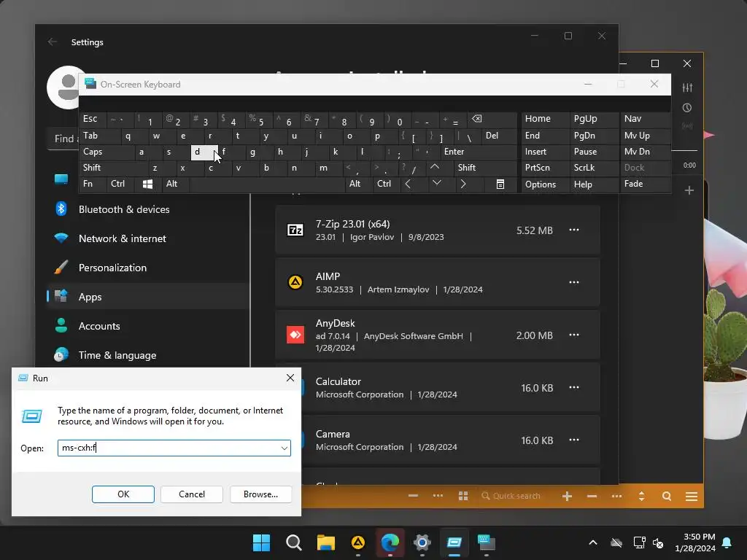Click Browse... in the Run dialog
Viewport: 747px width, 560px height.
260,494
